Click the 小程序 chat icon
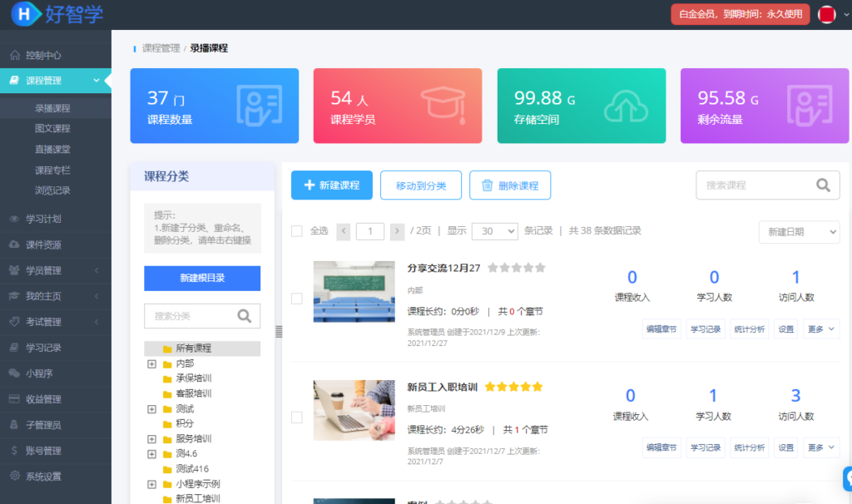This screenshot has height=504, width=852. coord(15,373)
